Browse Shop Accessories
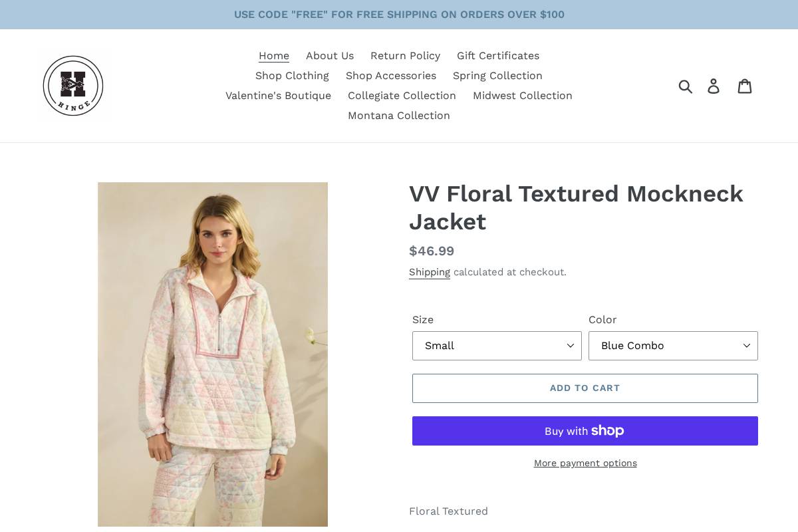 (x=391, y=76)
